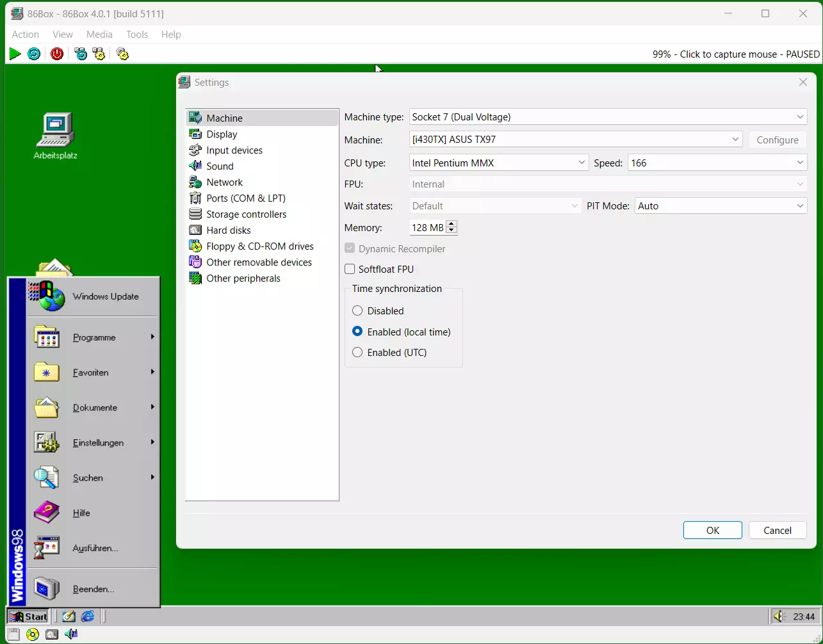The width and height of the screenshot is (823, 644).
Task: Expand Favoriten in the Start menu
Action: point(93,372)
